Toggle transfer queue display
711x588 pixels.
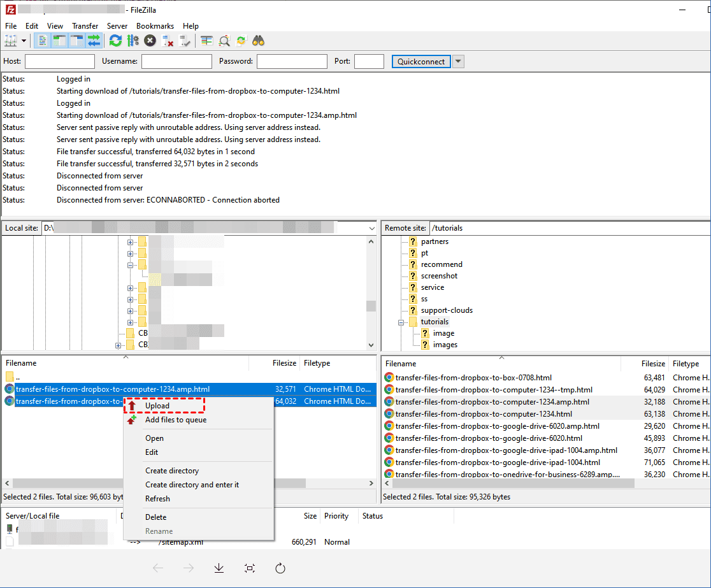pos(94,41)
